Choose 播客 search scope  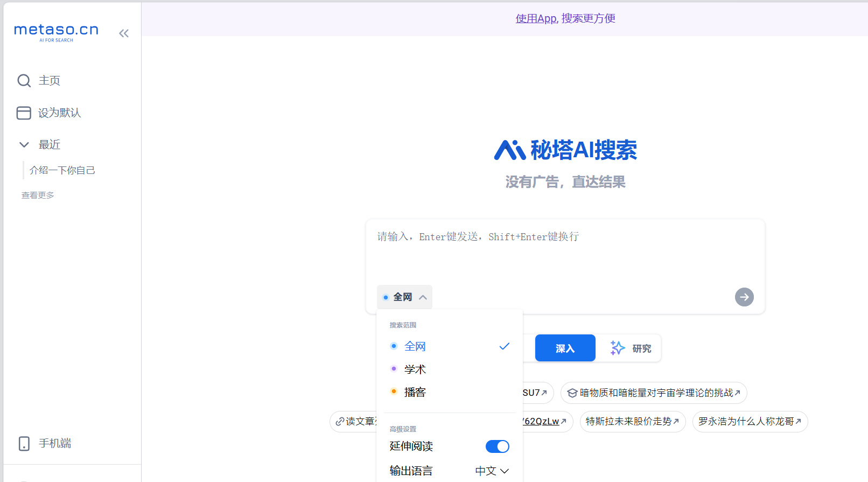[449, 392]
